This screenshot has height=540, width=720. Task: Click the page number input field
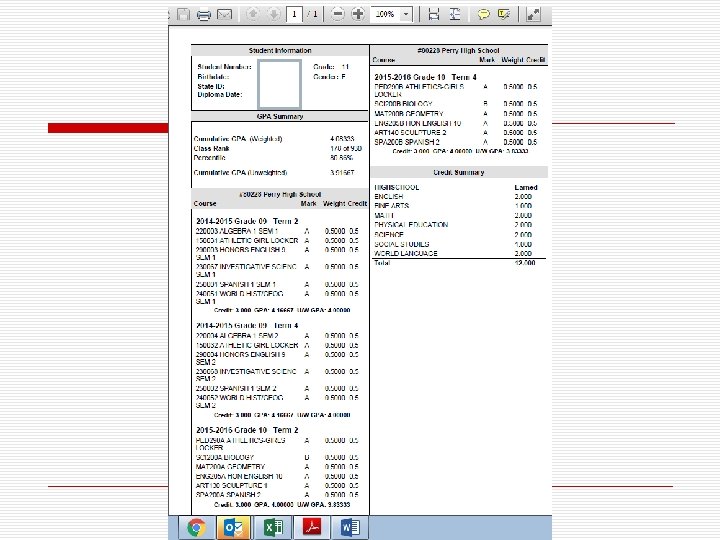(x=294, y=14)
